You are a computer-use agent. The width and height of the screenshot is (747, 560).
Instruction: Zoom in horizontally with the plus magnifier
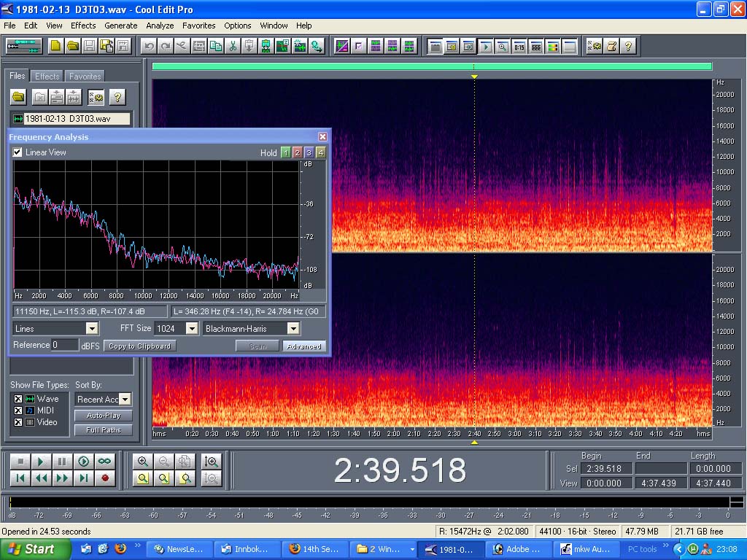(x=142, y=462)
